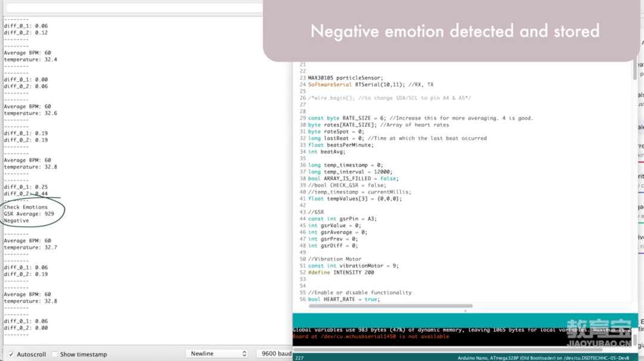Click the 'MAX30105 particleSensor;' code line
Screen dimensions: 644x361
345,78
